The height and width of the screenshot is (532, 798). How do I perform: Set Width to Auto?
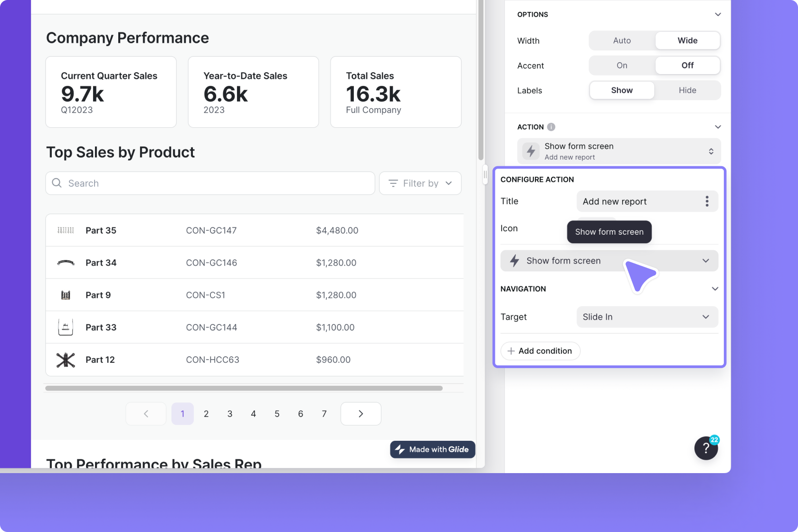622,41
